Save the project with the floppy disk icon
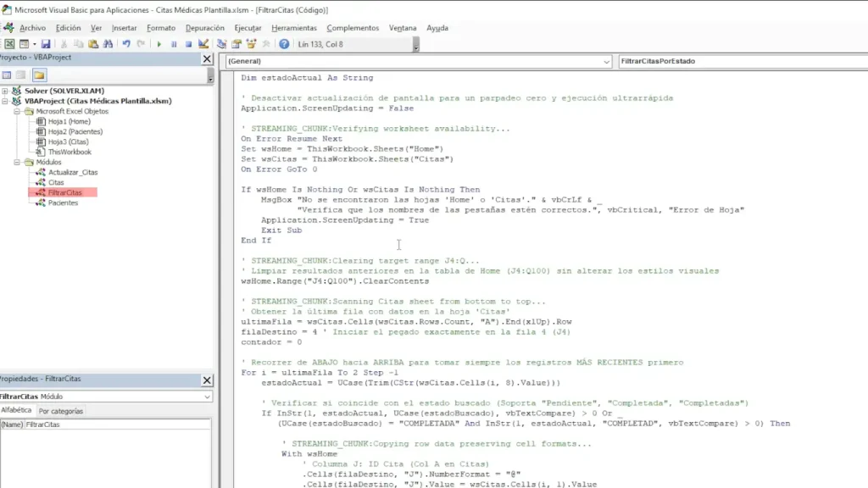Image resolution: width=868 pixels, height=488 pixels. 46,44
